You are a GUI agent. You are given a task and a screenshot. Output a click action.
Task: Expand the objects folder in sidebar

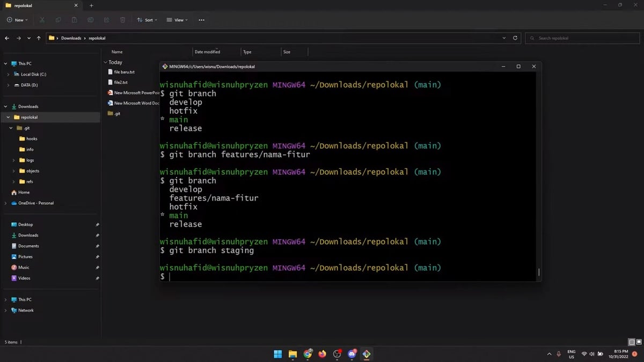coord(14,171)
